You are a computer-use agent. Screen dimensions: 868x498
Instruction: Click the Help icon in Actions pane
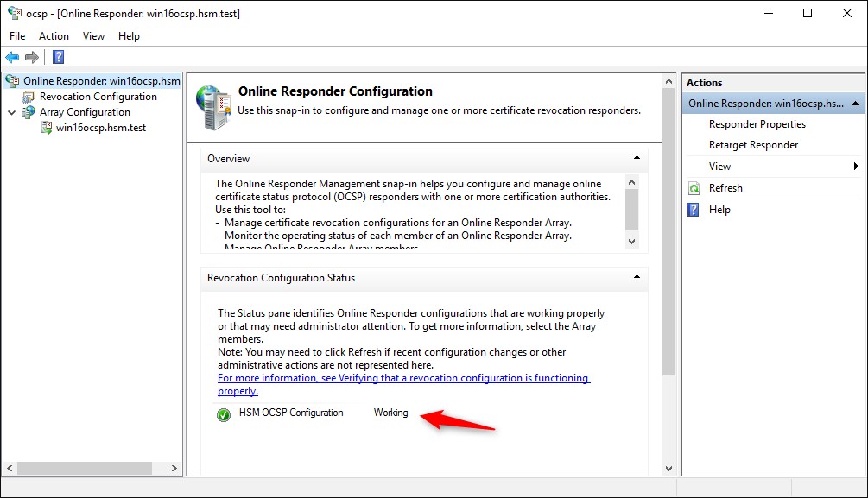click(x=694, y=210)
